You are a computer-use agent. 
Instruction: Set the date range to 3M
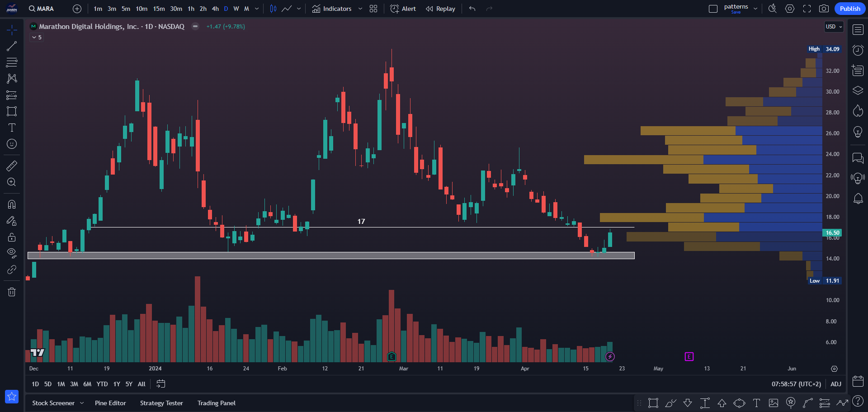[x=74, y=384]
